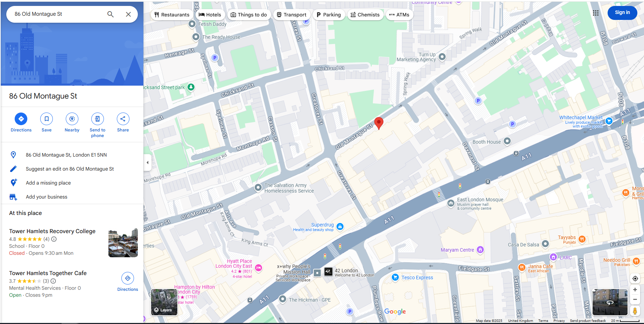Show Parking places on map
This screenshot has height=324, width=644.
(328, 15)
